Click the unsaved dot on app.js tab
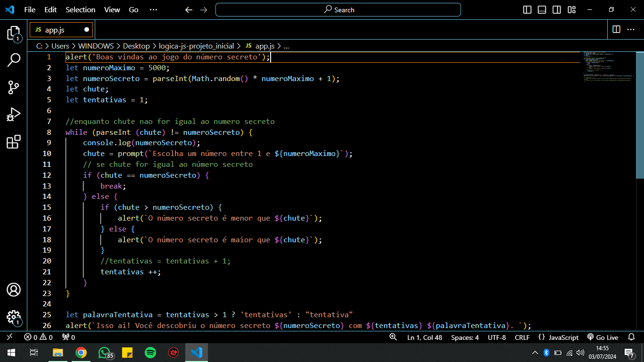Viewport: 644px width, 362px height. pyautogui.click(x=87, y=29)
